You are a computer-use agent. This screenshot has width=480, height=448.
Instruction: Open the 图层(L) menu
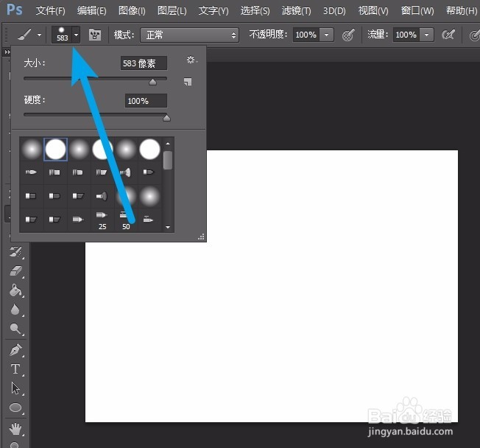(x=172, y=11)
